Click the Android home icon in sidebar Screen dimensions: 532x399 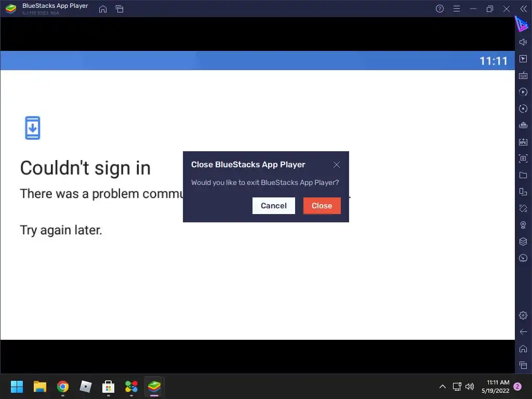[x=523, y=349]
